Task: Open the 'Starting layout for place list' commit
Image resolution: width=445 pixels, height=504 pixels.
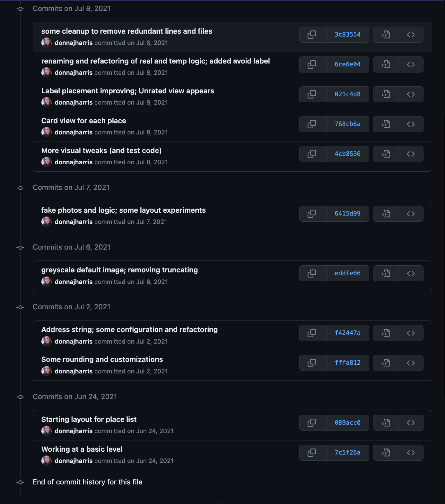Action: coord(89,419)
